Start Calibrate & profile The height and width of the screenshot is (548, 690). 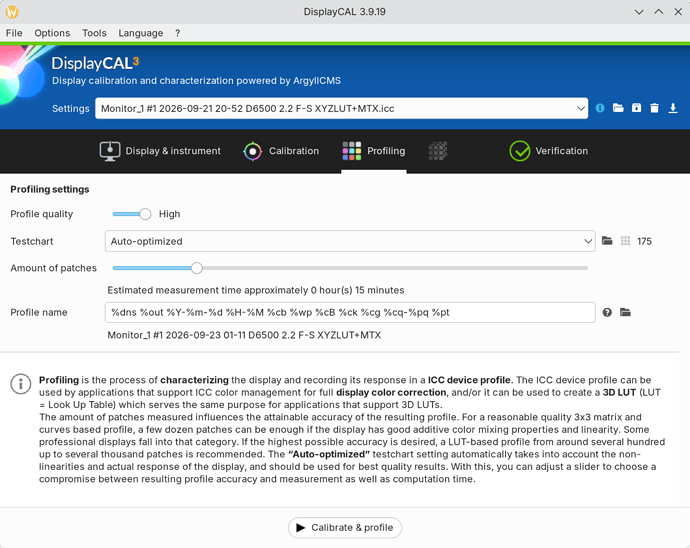[345, 527]
